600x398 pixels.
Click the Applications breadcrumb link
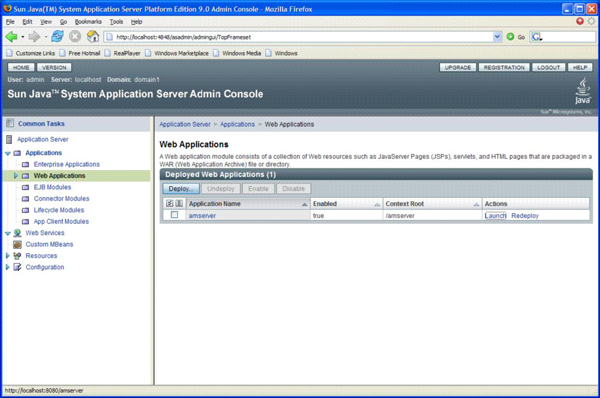(237, 124)
